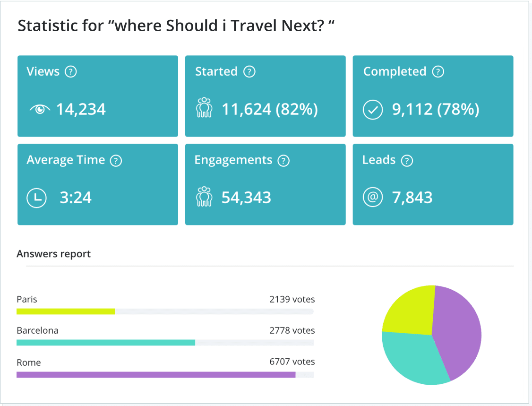Click the eye icon in Views card
This screenshot has height=406, width=532.
pyautogui.click(x=40, y=109)
